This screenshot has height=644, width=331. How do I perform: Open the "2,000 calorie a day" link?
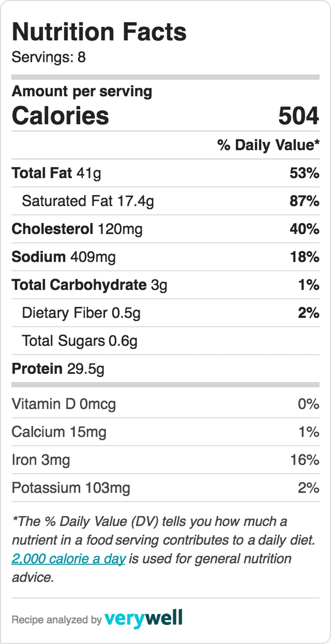tap(69, 559)
